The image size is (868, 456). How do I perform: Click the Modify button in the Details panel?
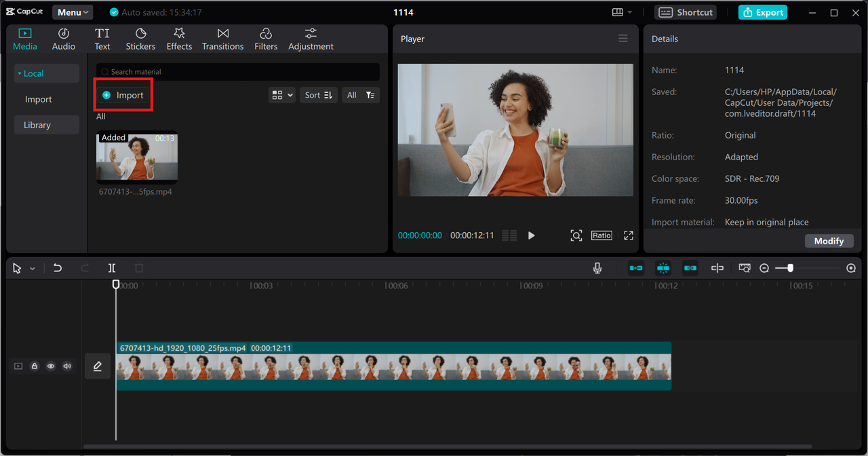point(829,240)
